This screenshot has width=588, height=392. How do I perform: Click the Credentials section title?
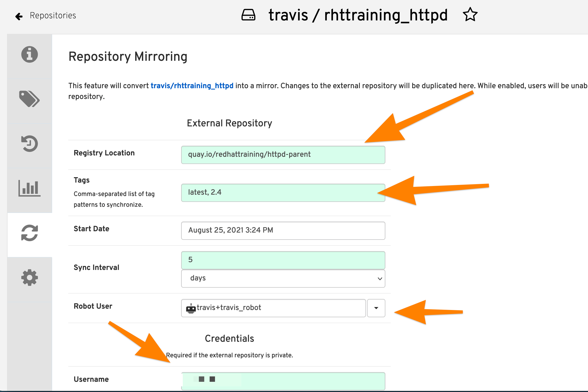click(230, 338)
